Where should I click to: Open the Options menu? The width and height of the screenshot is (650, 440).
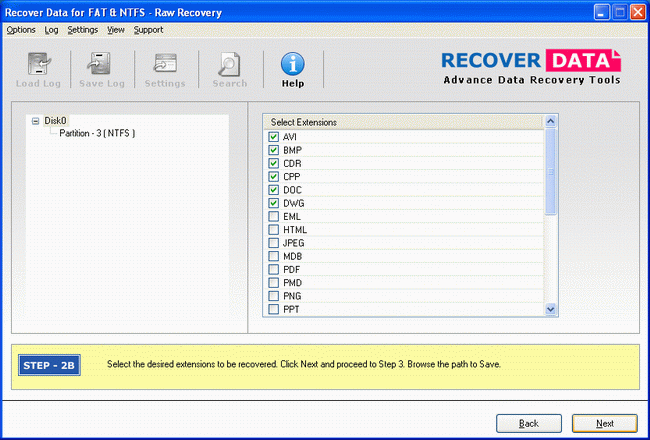pyautogui.click(x=20, y=30)
